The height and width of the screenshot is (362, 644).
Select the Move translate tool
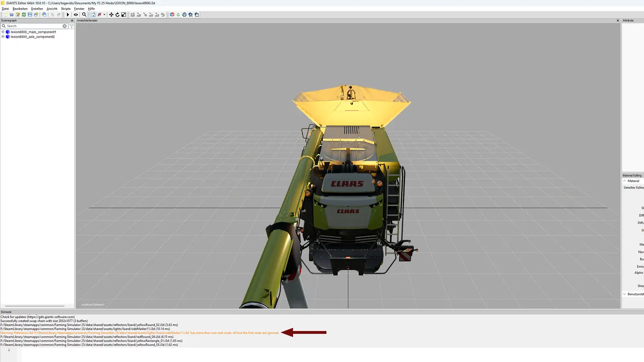(111, 14)
